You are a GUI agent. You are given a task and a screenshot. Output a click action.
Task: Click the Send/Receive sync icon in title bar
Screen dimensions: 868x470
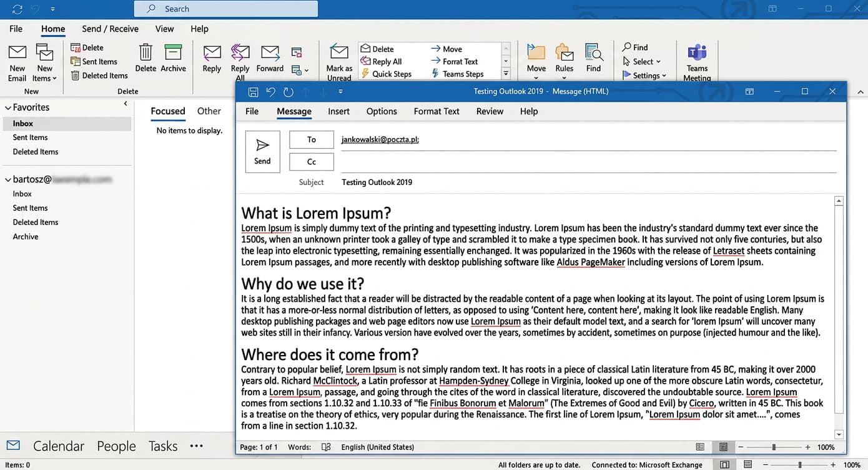(17, 9)
